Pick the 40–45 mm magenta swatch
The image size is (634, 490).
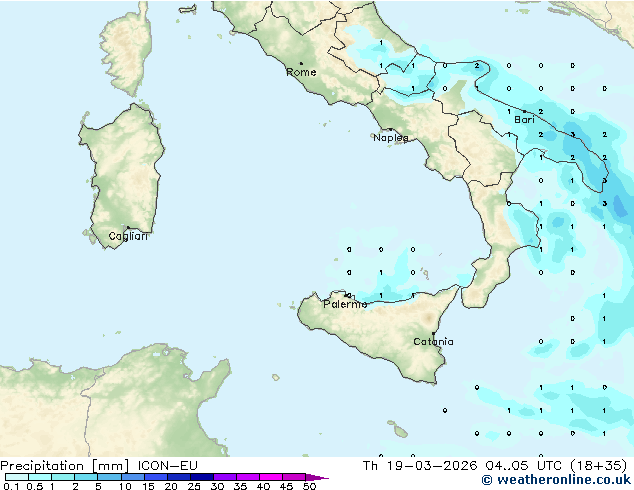(271, 477)
